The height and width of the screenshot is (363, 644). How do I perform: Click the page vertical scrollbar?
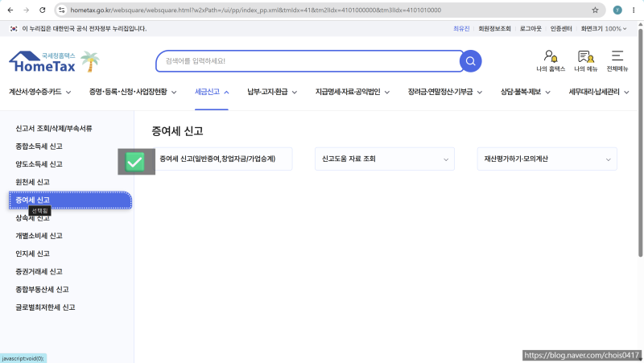tap(640, 142)
